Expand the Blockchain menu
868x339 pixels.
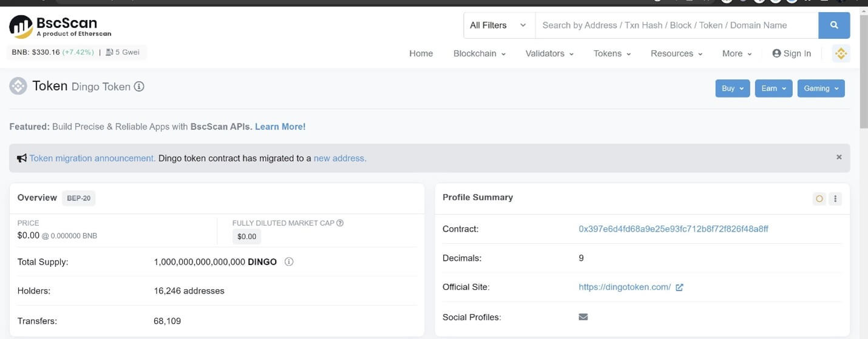[x=480, y=53]
